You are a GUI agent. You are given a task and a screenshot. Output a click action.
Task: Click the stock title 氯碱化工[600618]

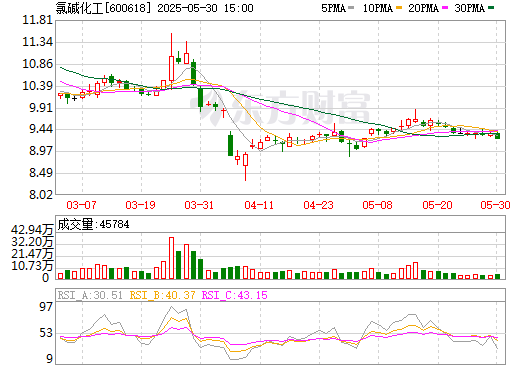[x=104, y=8]
